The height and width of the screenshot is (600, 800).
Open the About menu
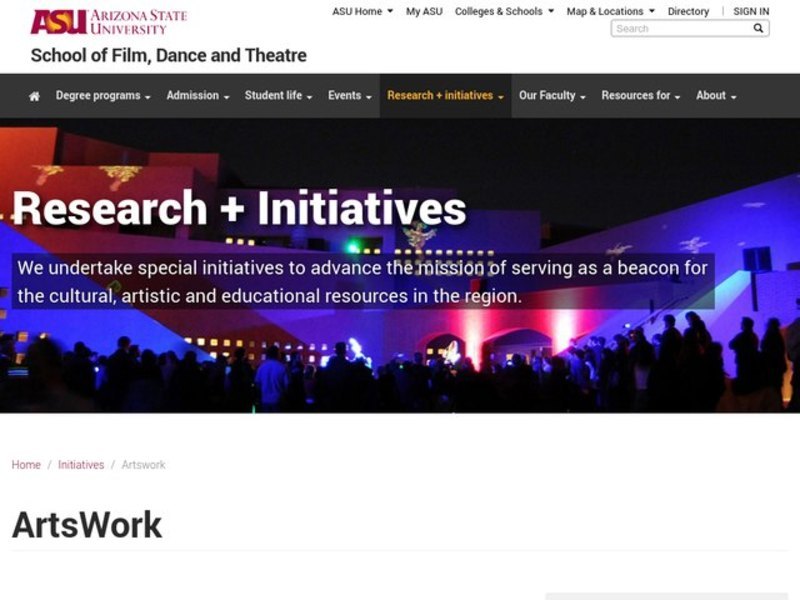(716, 96)
